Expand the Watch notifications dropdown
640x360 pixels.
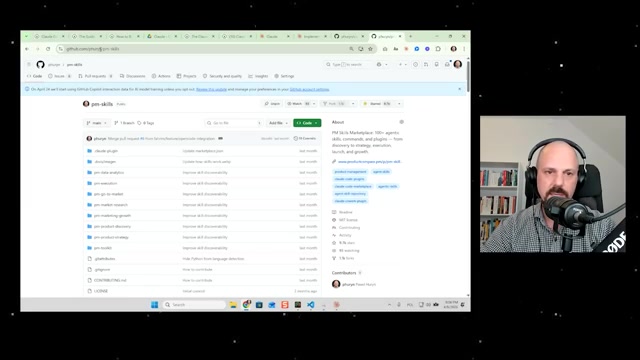pos(314,104)
